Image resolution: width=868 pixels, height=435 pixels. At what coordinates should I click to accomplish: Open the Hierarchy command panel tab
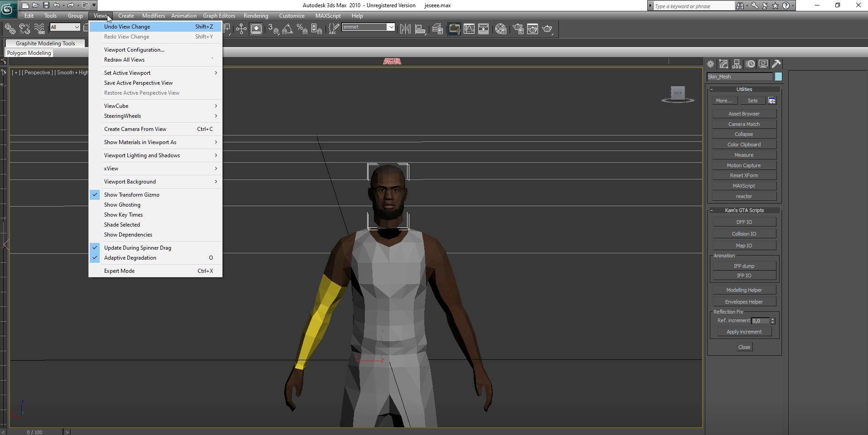coord(737,64)
